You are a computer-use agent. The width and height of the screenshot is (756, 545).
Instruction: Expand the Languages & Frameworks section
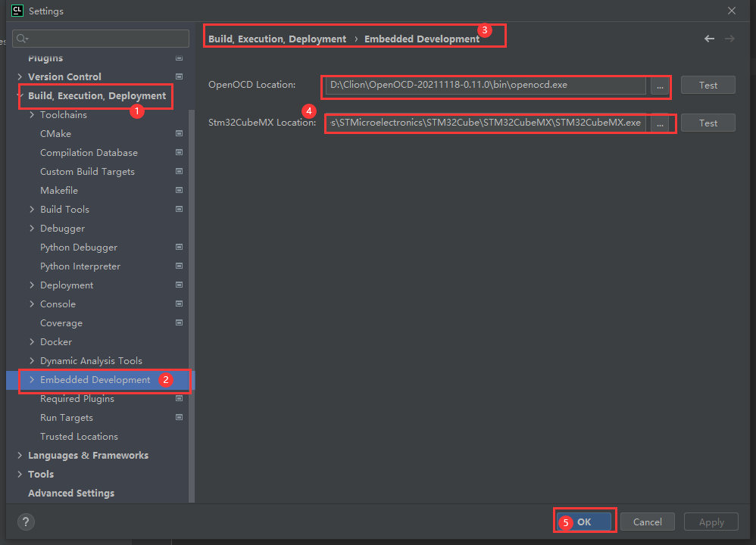(20, 456)
